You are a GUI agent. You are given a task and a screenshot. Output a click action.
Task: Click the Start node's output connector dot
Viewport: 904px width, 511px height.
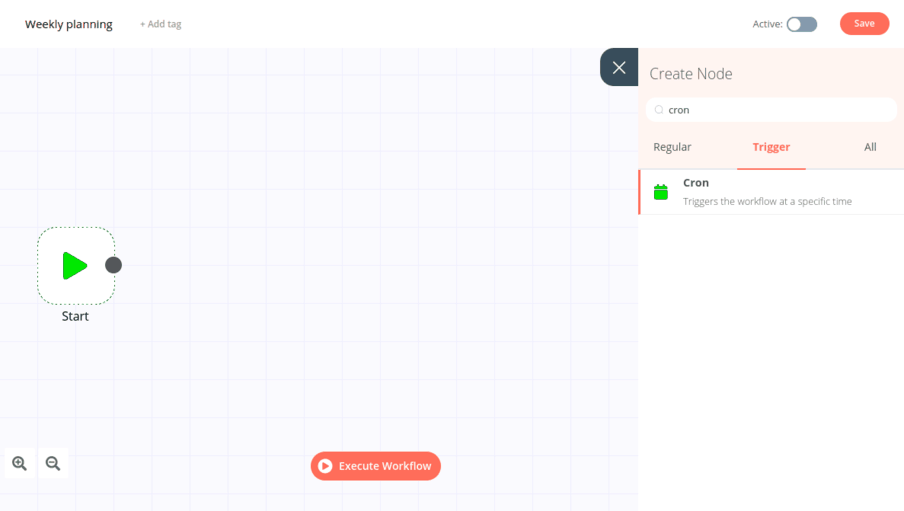114,265
